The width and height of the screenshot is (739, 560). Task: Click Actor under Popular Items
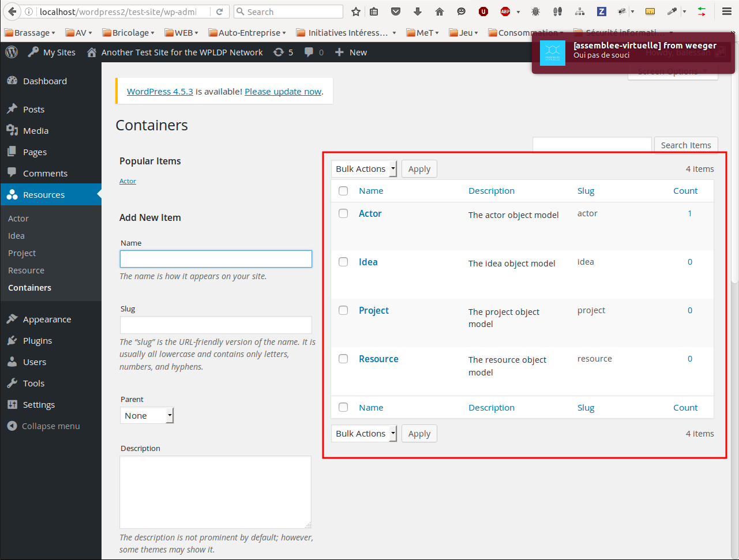tap(127, 181)
